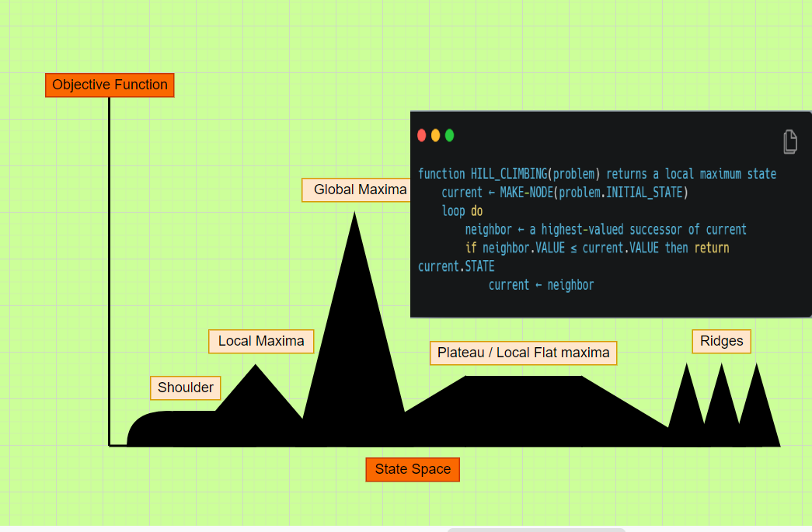Click the green traffic-light circle on code window
The image size is (812, 532).
[x=449, y=134]
